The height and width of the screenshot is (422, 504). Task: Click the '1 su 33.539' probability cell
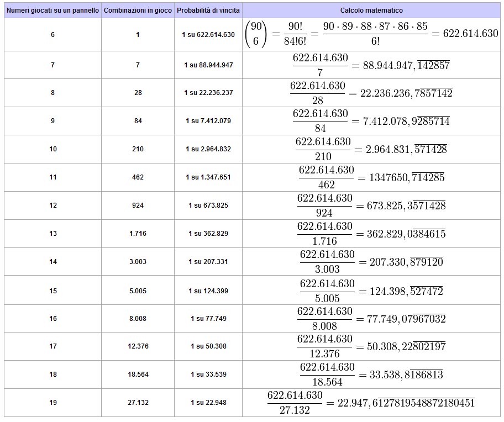coord(208,374)
